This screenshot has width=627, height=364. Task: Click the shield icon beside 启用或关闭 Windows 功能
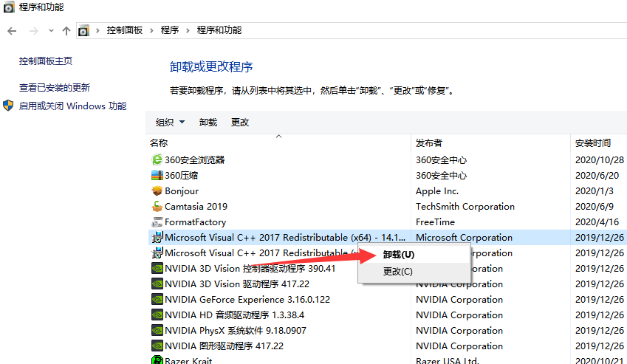click(x=8, y=106)
